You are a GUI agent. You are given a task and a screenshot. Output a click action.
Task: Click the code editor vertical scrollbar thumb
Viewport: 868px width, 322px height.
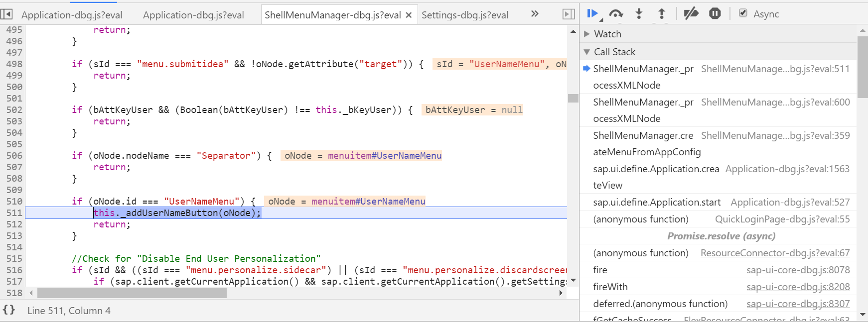click(573, 98)
